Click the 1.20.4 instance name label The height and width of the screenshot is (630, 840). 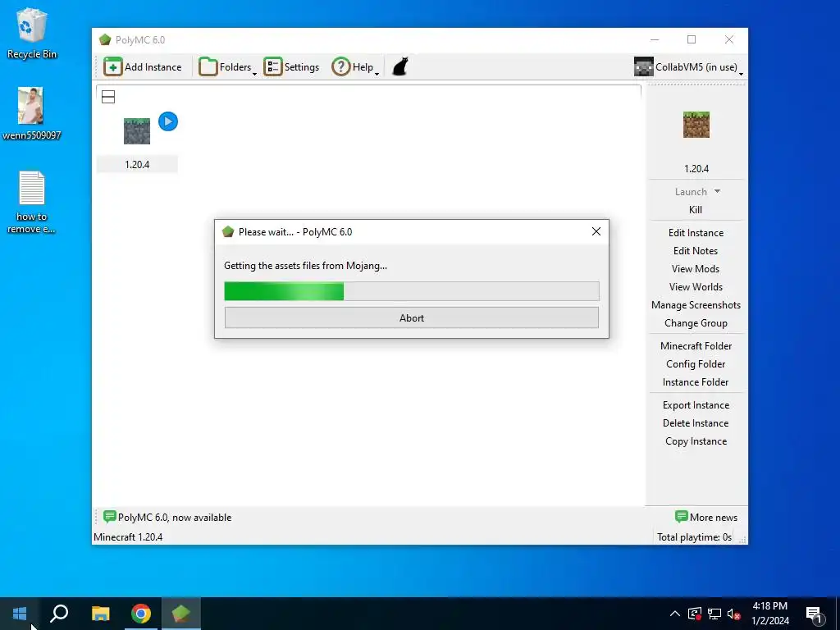(x=137, y=164)
